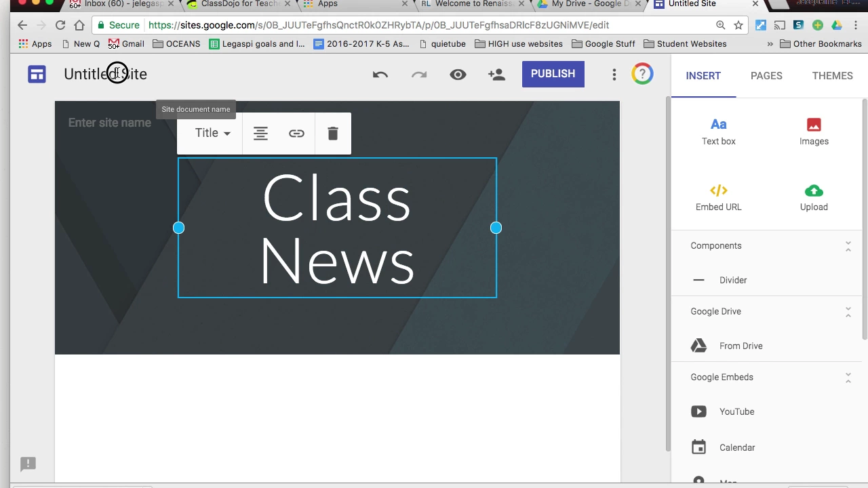
Task: Embed a Google Calendar
Action: 723,447
